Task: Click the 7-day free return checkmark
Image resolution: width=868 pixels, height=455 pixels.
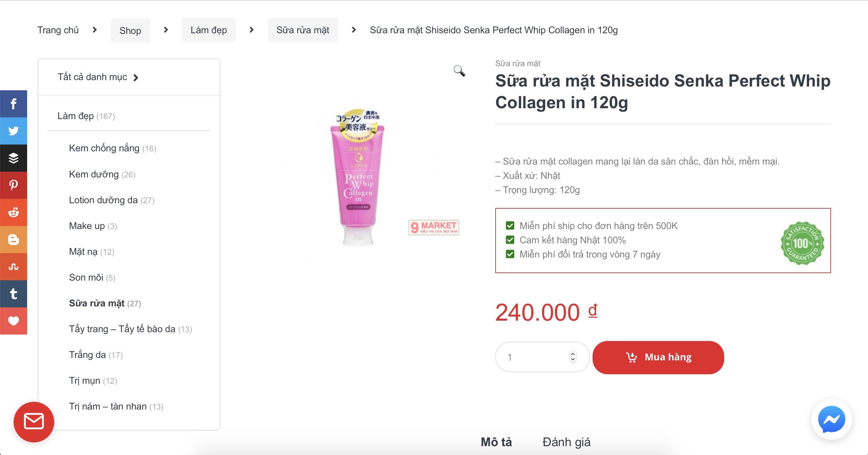Action: coord(510,254)
